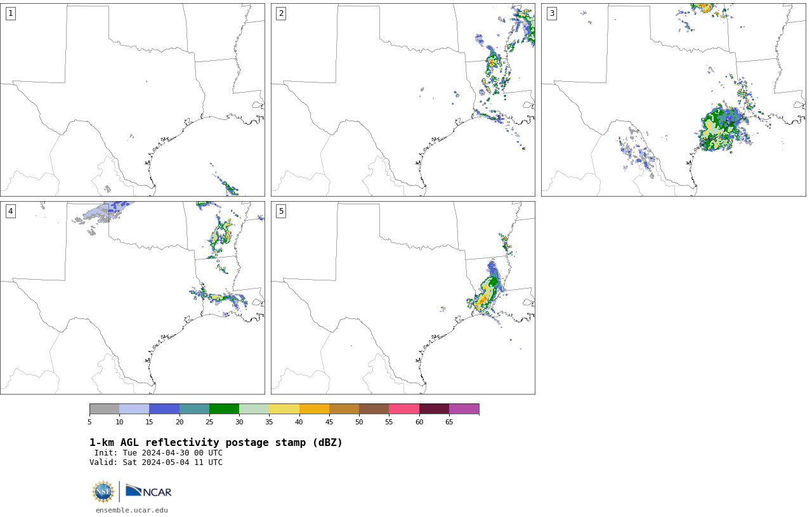The image size is (812, 517).
Task: Select the dark green 25-30 dBZ swatch
Action: (x=224, y=409)
